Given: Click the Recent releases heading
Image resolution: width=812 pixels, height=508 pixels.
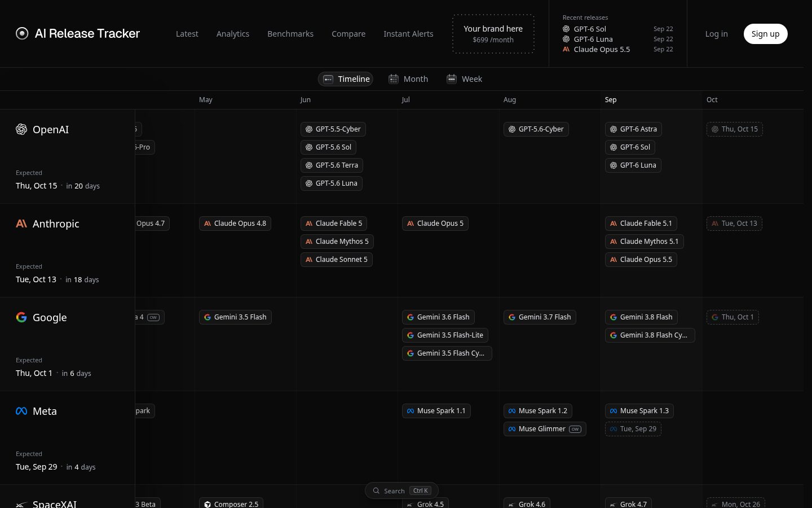Looking at the screenshot, I should pos(585,17).
